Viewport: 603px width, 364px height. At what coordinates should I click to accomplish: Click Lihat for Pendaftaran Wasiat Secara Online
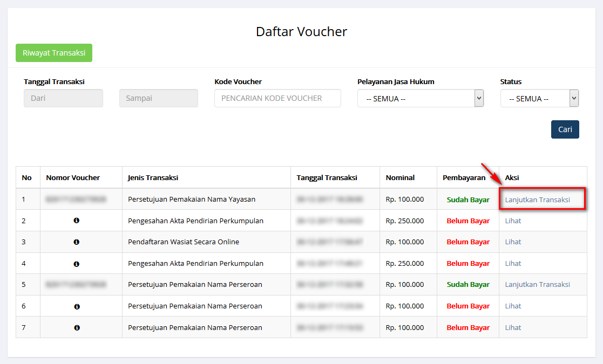(513, 242)
